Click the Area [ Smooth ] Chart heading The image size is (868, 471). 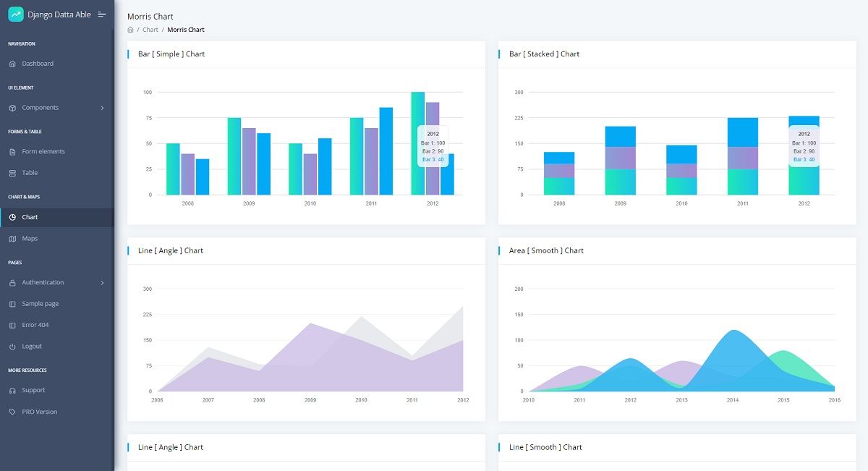(x=546, y=251)
